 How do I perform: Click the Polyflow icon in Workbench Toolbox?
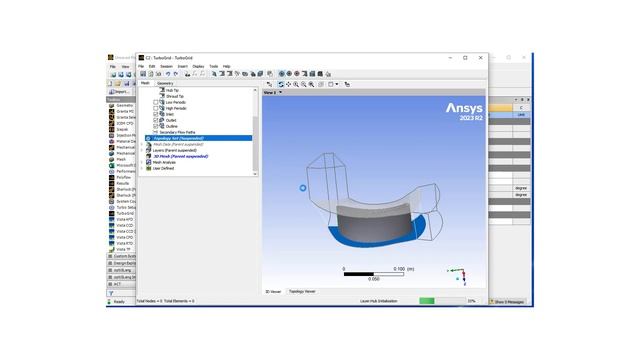tap(111, 178)
